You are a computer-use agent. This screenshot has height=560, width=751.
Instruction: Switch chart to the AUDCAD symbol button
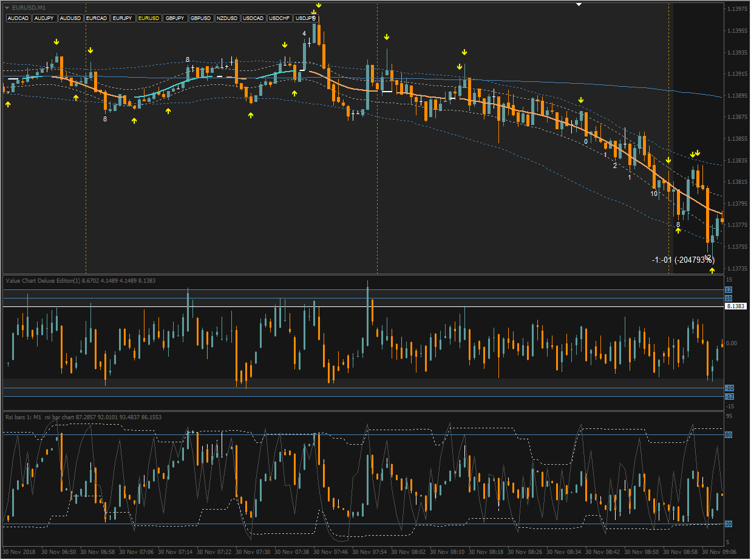pyautogui.click(x=18, y=18)
